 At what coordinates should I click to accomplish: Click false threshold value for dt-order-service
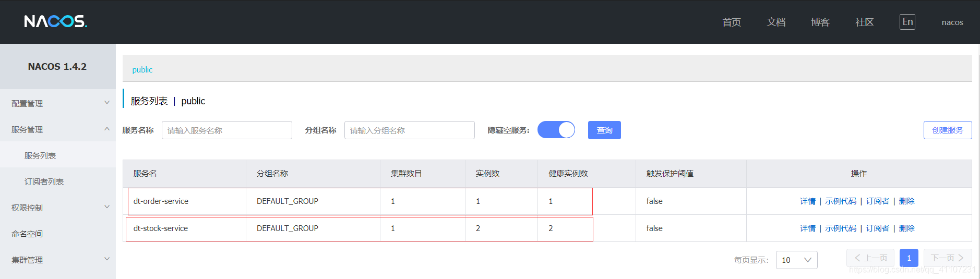pos(654,201)
